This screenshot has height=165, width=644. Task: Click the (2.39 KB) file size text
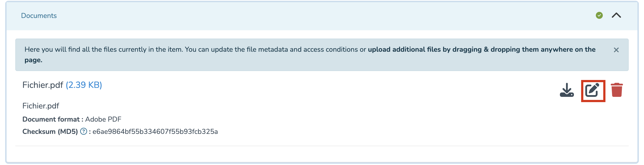(84, 85)
